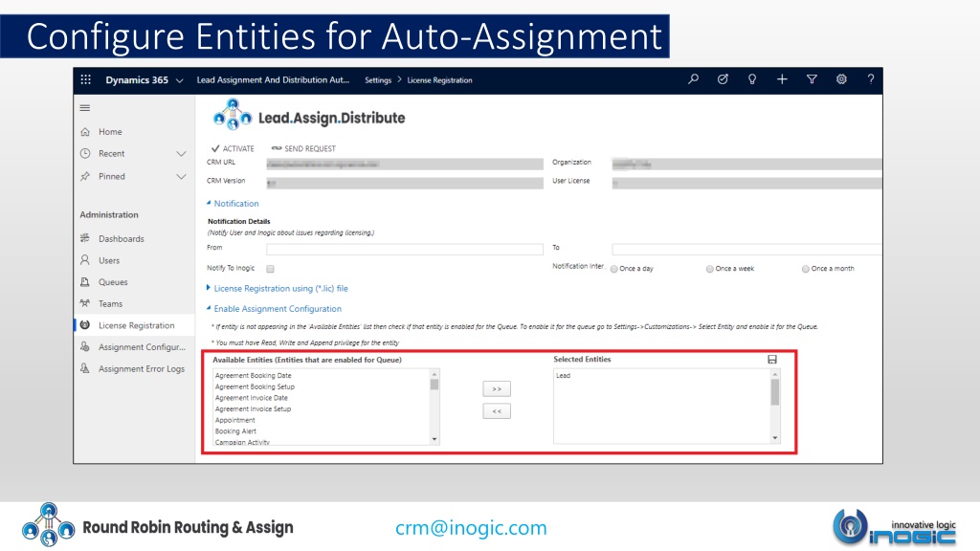Expand License Registration using (*.lic) file section
The height and width of the screenshot is (551, 980).
[277, 289]
